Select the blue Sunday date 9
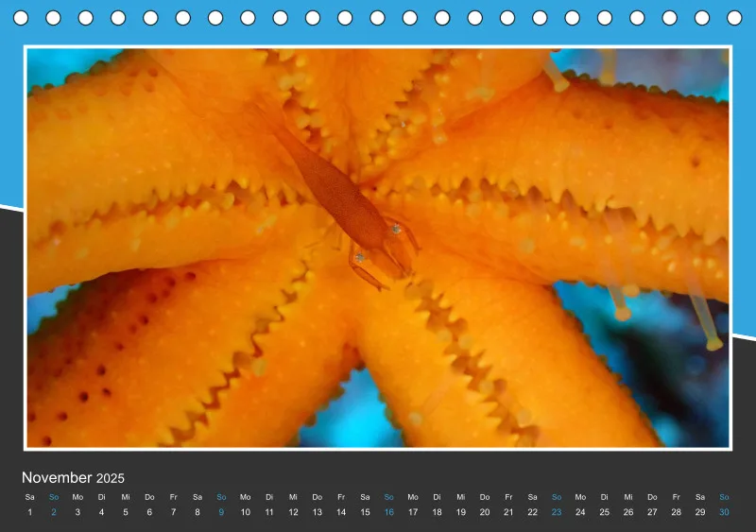Screen dimensions: 756x532 [x=221, y=512]
